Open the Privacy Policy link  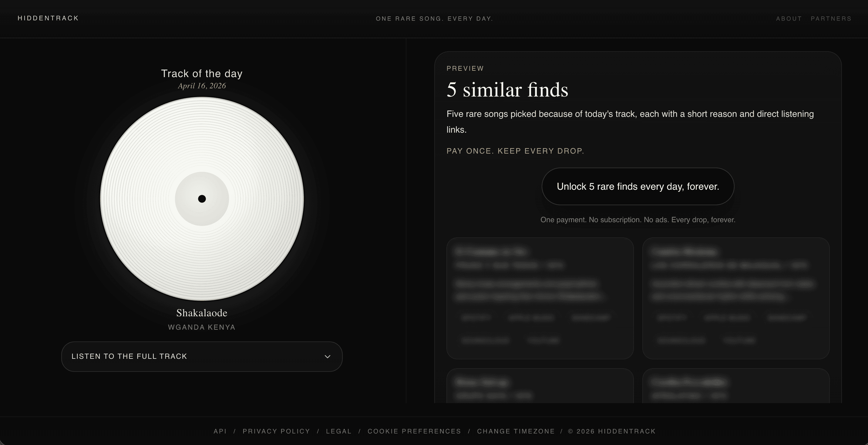coord(276,431)
